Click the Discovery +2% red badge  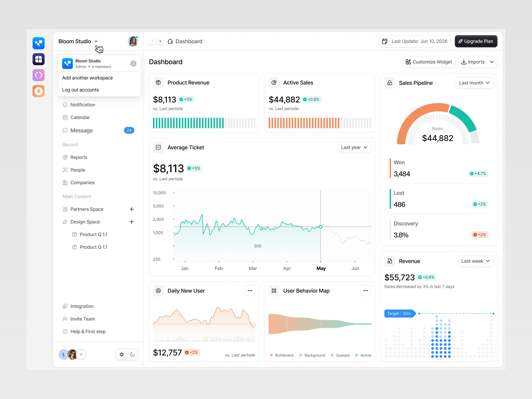[480, 235]
